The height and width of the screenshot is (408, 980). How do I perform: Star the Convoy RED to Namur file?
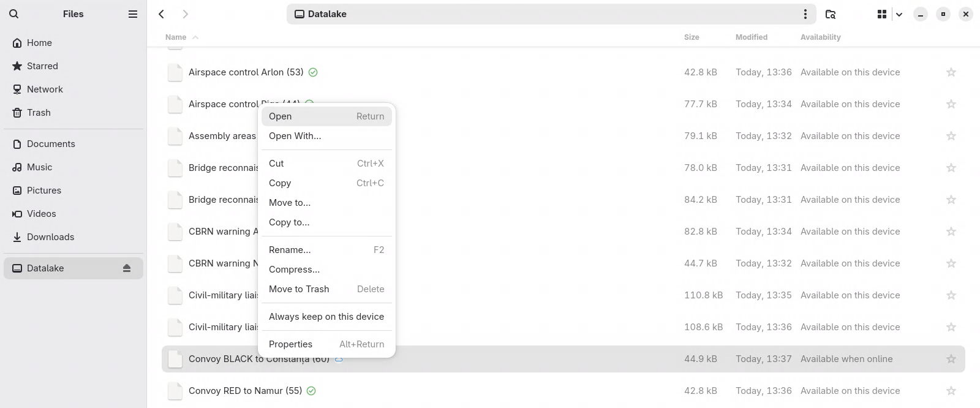tap(951, 391)
